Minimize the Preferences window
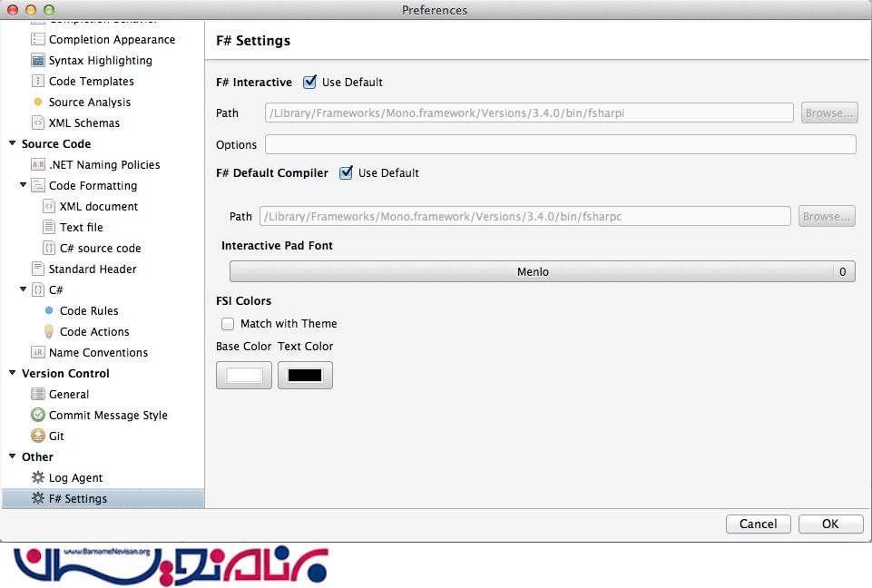Viewport: 872px width, 588px height. tap(31, 9)
